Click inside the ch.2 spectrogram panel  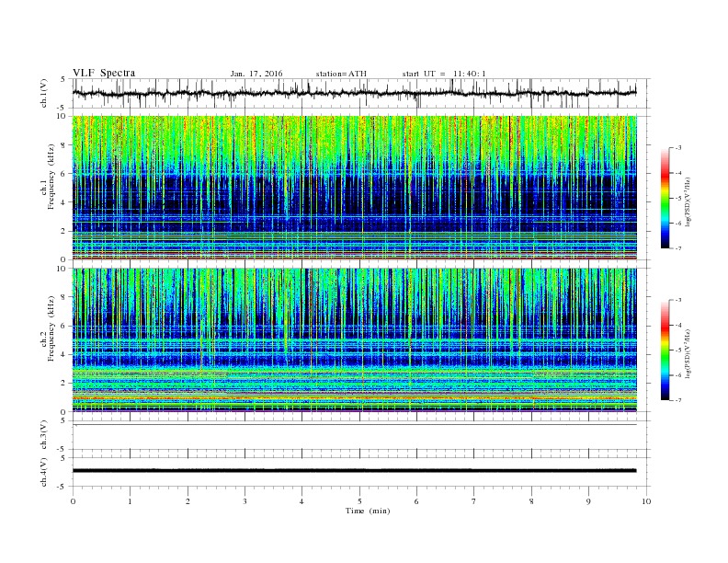pos(355,339)
